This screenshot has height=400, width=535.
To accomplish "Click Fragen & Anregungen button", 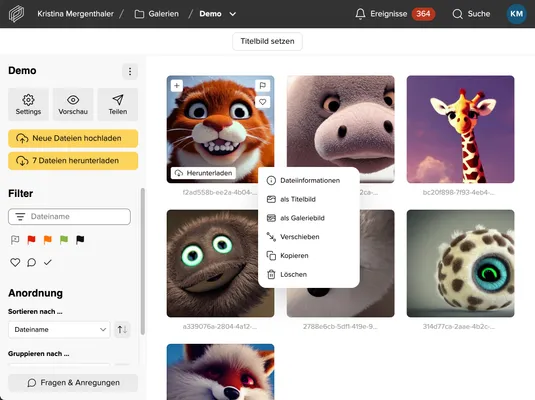I will (x=73, y=383).
